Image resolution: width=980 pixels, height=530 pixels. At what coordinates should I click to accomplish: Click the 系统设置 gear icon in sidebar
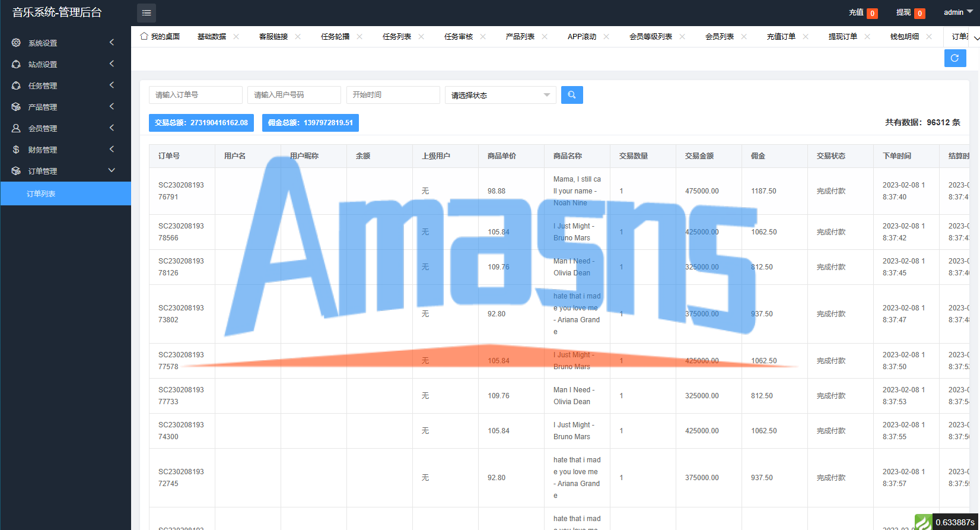[16, 43]
